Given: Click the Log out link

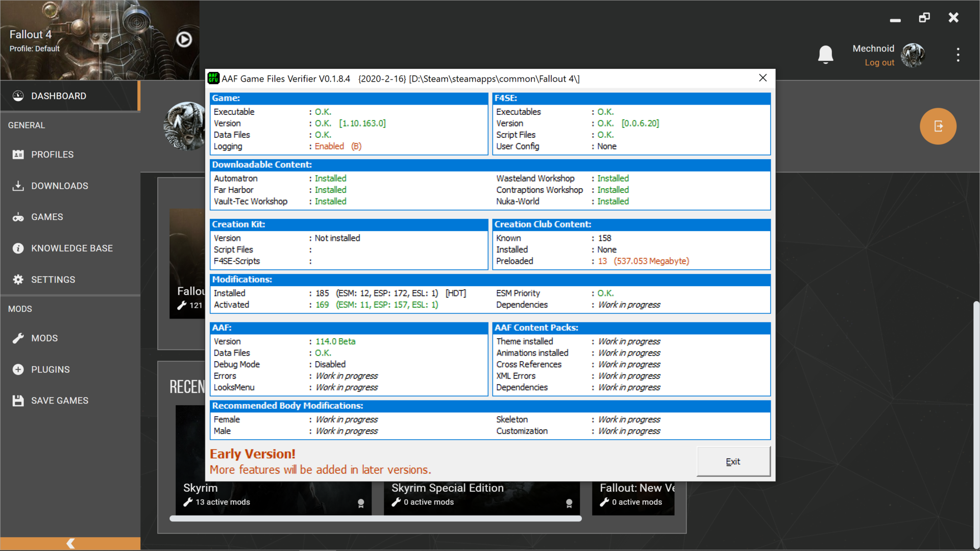Looking at the screenshot, I should tap(879, 62).
